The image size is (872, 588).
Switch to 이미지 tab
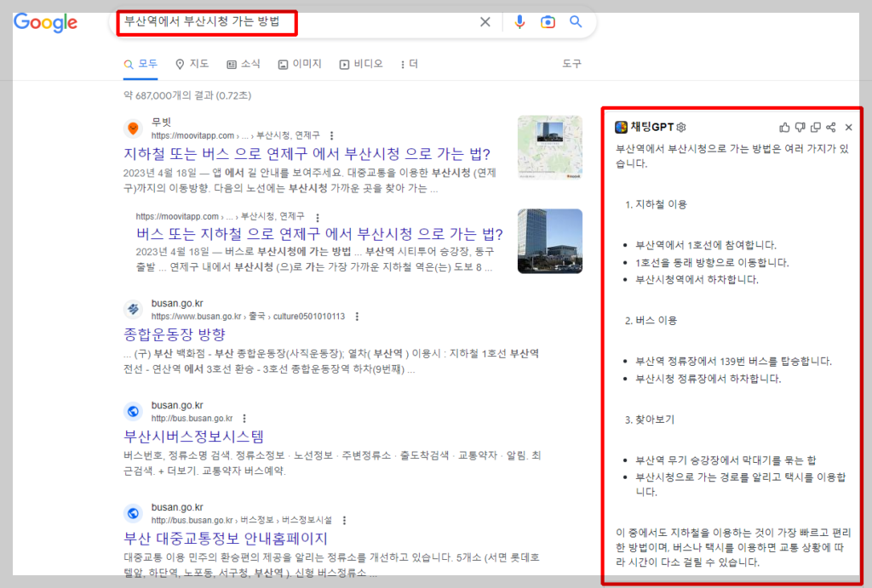pyautogui.click(x=300, y=64)
